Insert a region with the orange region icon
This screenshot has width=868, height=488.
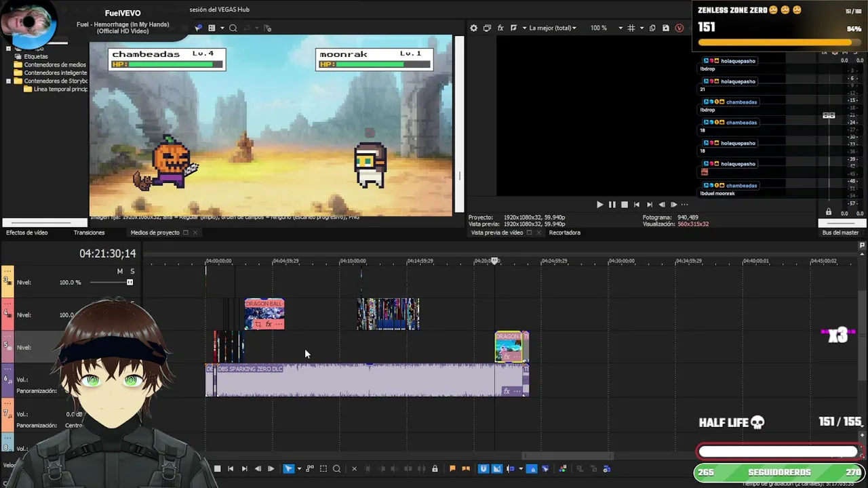tap(465, 468)
